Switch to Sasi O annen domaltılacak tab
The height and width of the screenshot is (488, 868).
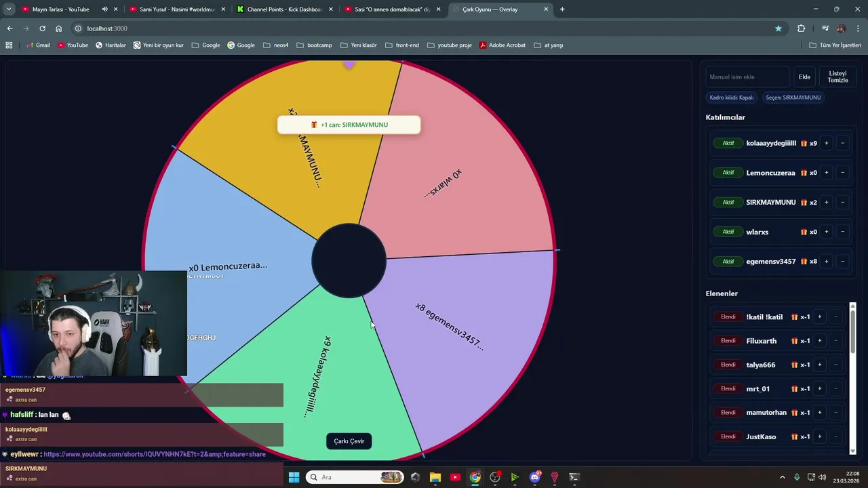click(x=392, y=9)
